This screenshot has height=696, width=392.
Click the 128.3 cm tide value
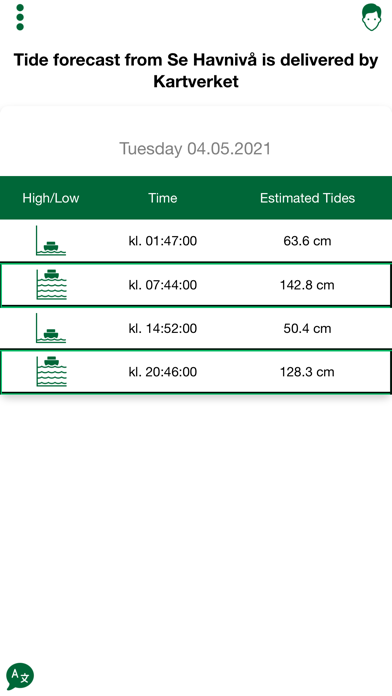[307, 372]
